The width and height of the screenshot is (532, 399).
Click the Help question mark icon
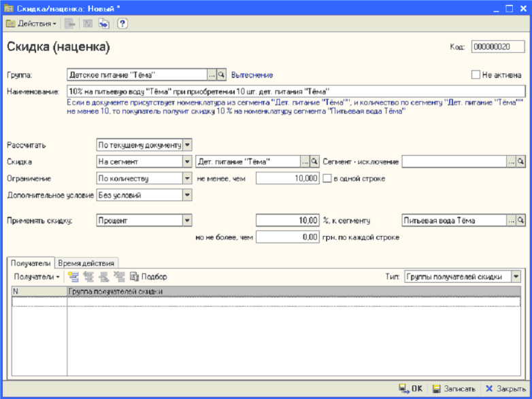[122, 24]
